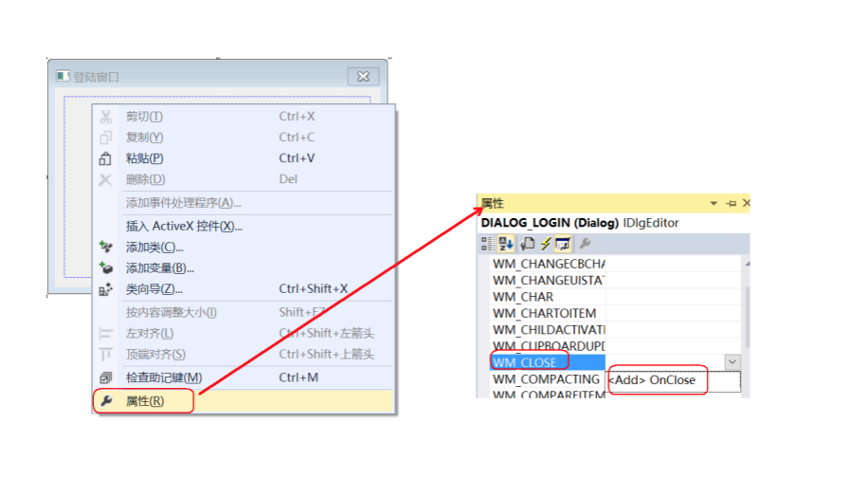Show Messages list in Properties toolbar

coord(563,244)
